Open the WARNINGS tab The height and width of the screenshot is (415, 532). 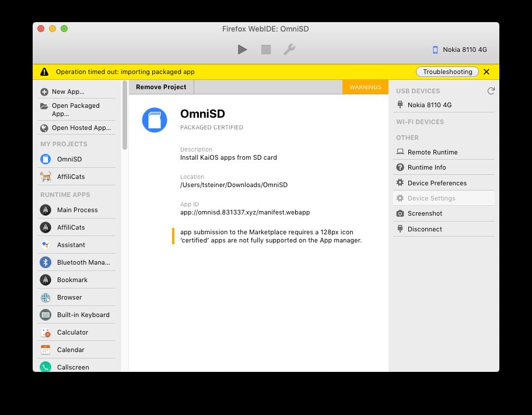point(365,87)
